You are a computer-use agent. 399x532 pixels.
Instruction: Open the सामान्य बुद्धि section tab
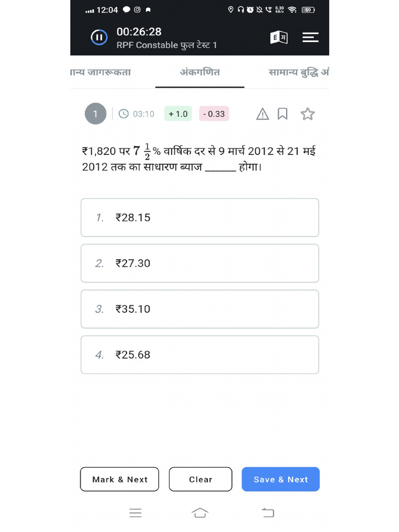(298, 72)
